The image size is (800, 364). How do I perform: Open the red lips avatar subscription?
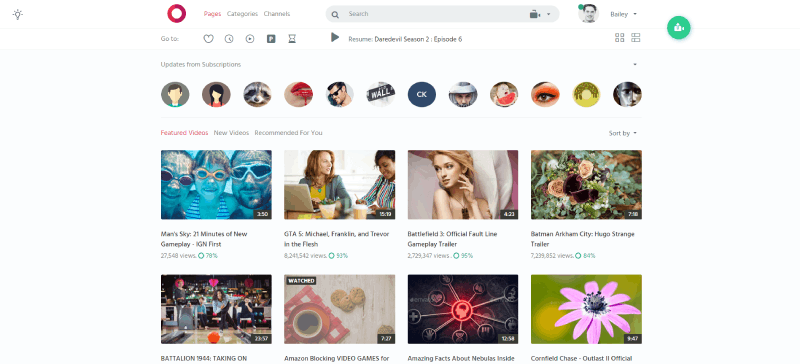[x=298, y=94]
